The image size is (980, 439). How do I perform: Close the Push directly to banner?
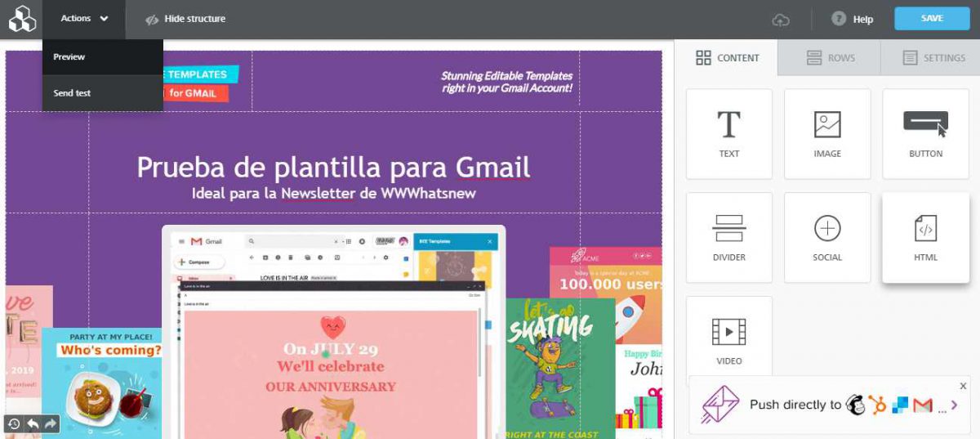pos(963,386)
